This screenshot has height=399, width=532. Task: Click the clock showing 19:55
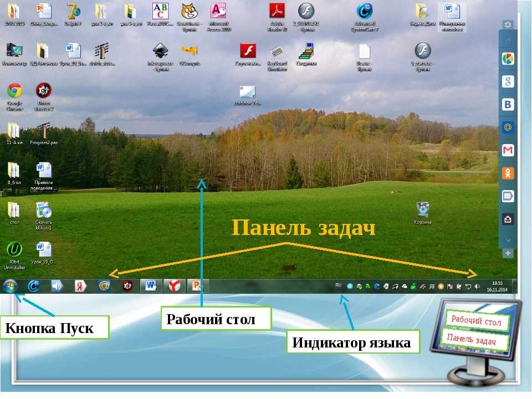(x=498, y=286)
